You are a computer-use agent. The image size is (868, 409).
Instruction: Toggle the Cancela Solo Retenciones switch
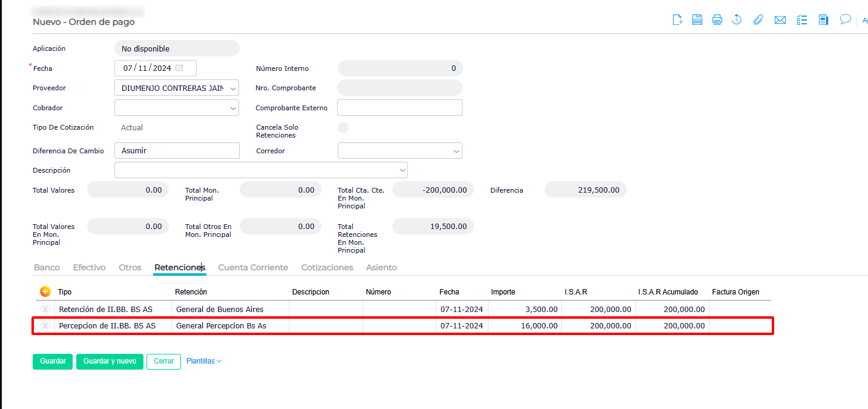pyautogui.click(x=343, y=127)
